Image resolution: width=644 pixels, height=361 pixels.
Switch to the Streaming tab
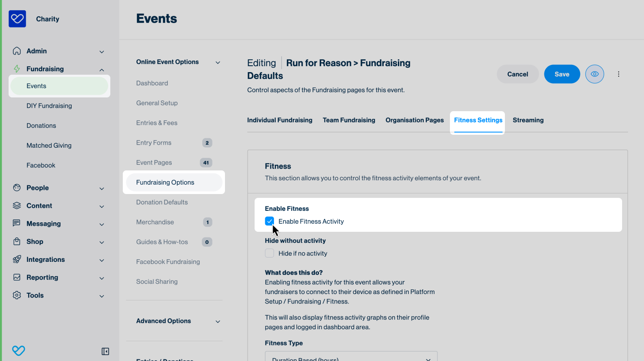(528, 120)
